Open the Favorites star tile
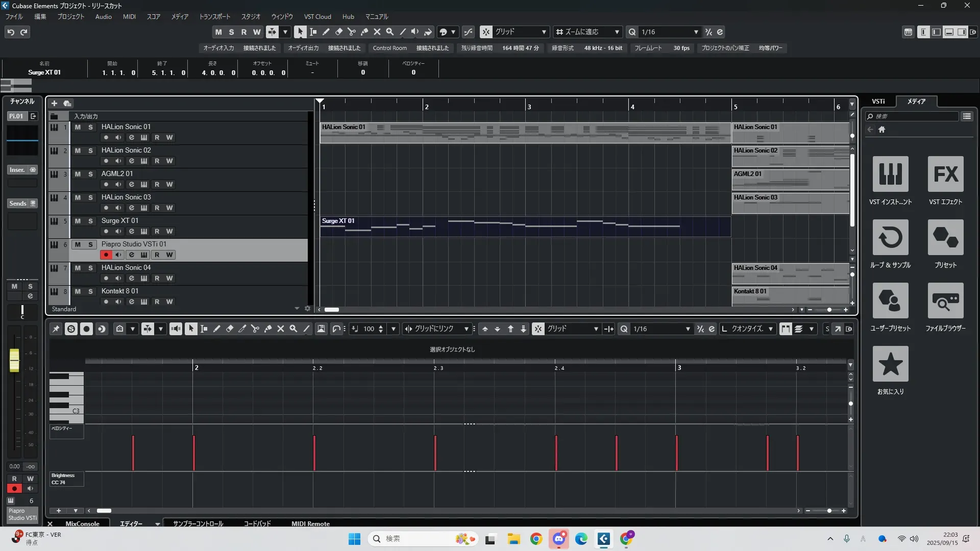This screenshot has width=980, height=551. pyautogui.click(x=890, y=364)
